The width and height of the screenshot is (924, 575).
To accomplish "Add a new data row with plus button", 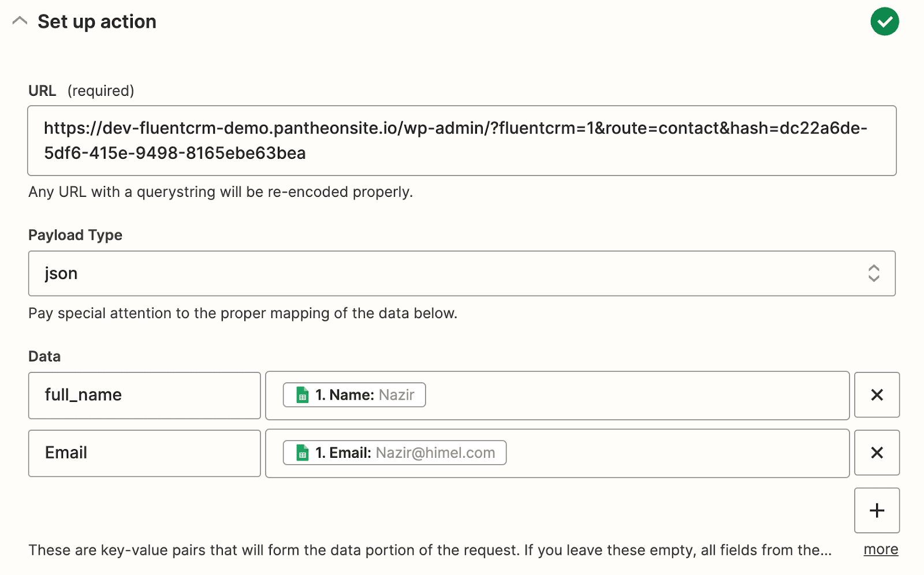I will point(877,510).
